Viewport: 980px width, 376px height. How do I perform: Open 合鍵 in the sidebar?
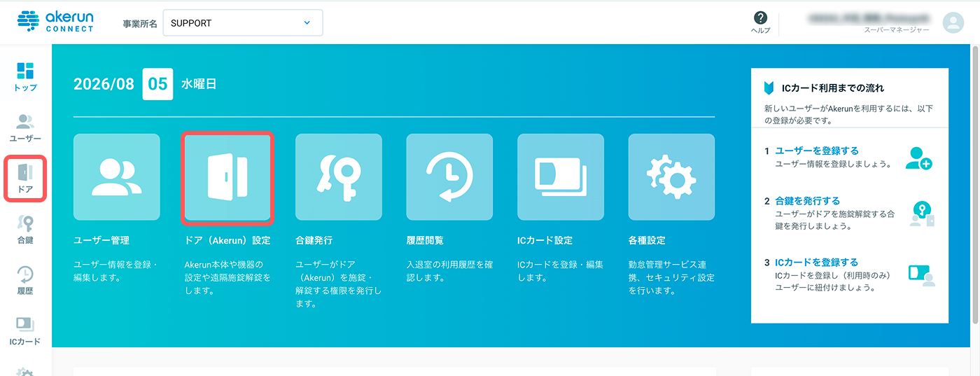coord(25,230)
